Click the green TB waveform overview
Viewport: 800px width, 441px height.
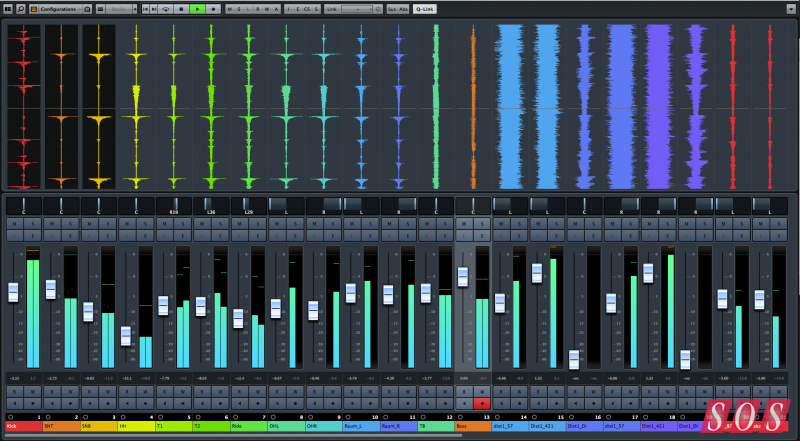(x=436, y=107)
